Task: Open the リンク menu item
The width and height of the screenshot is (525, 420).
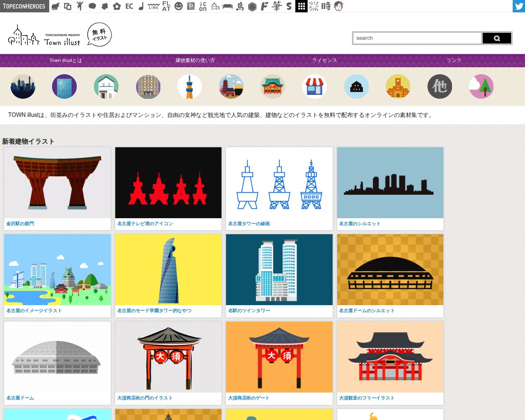Action: pos(454,60)
